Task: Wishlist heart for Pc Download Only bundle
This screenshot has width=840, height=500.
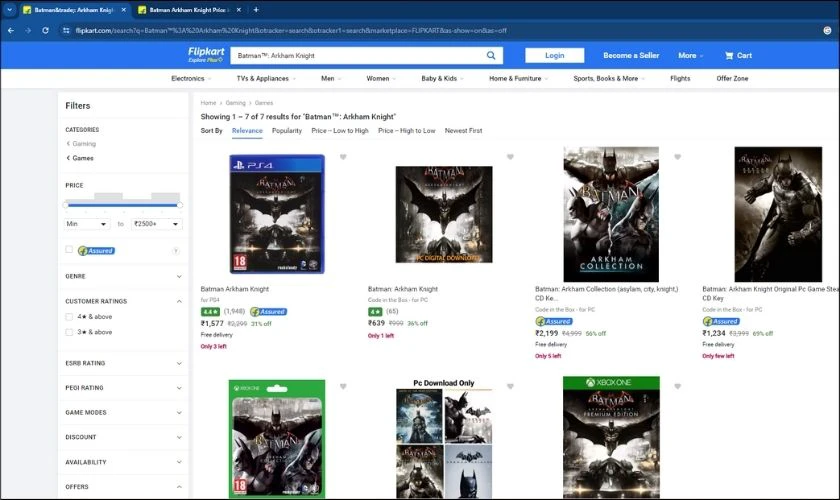Action: coord(511,386)
